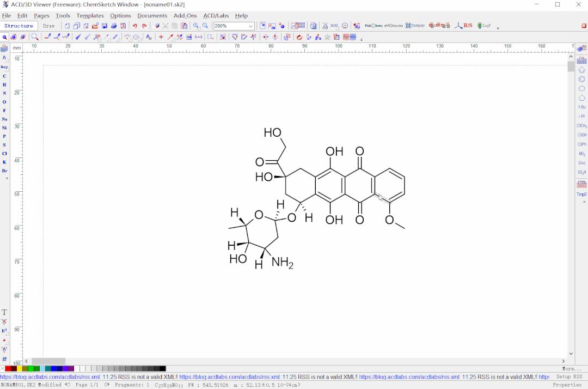Screen dimensions: 588x389
Task: Select the benzene ring template
Action: 582,78
